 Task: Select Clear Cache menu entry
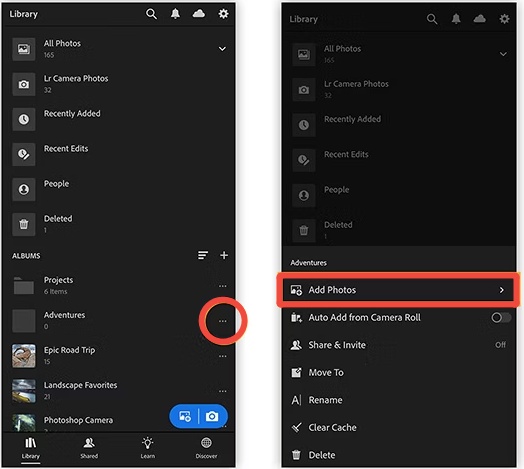398,428
